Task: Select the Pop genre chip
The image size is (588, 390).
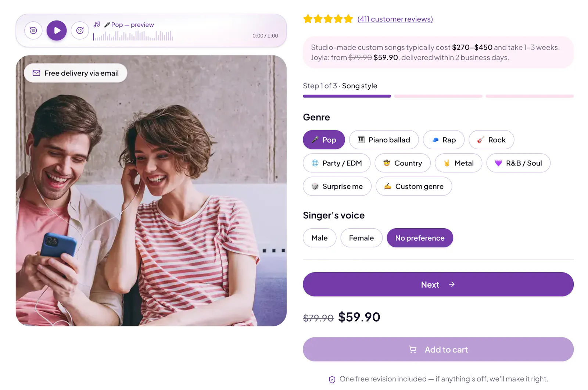Action: tap(324, 140)
